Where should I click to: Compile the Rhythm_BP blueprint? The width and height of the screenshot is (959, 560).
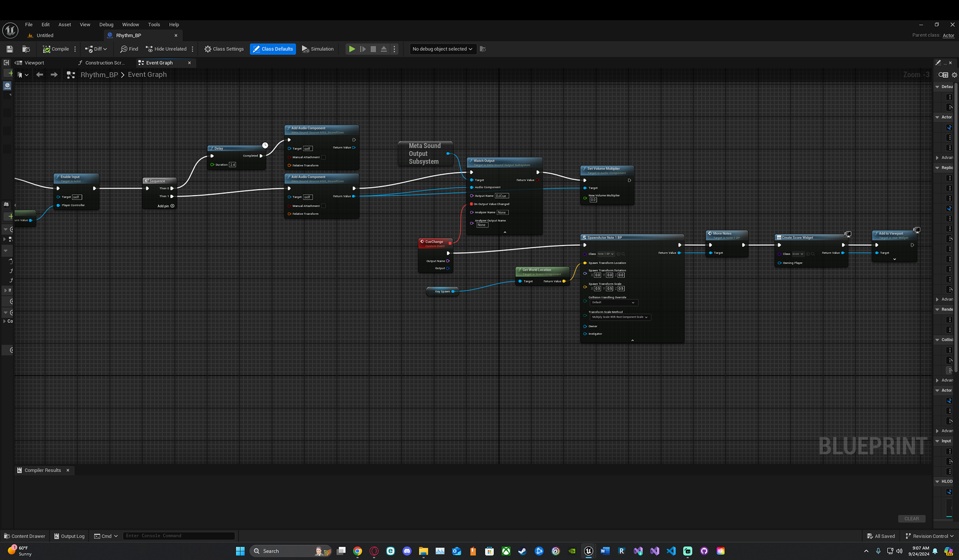(x=56, y=49)
